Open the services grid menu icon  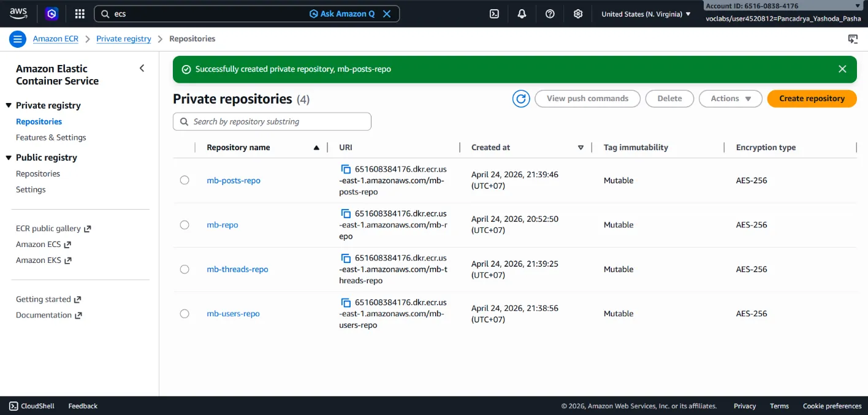80,13
